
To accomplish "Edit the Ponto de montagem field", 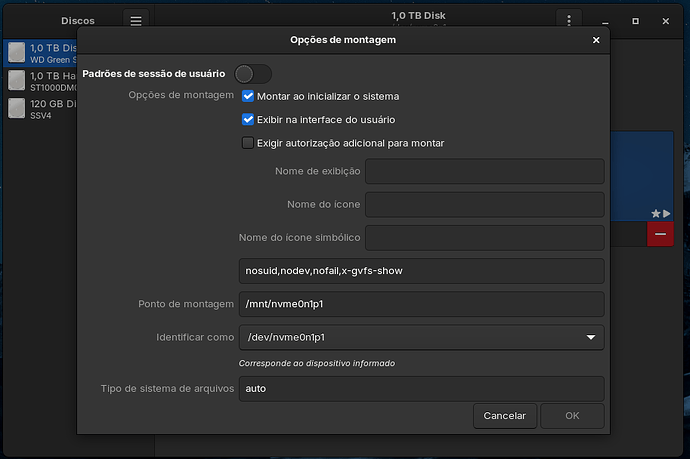I will click(422, 304).
